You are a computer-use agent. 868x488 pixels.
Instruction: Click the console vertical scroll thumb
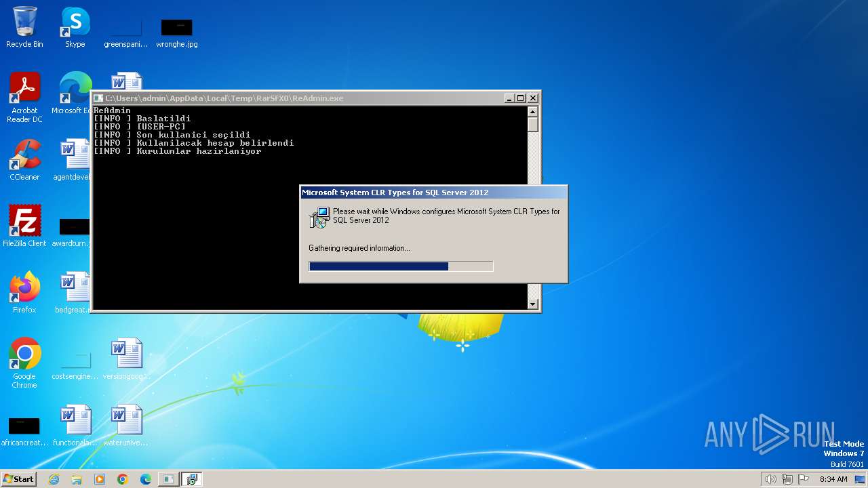[533, 125]
